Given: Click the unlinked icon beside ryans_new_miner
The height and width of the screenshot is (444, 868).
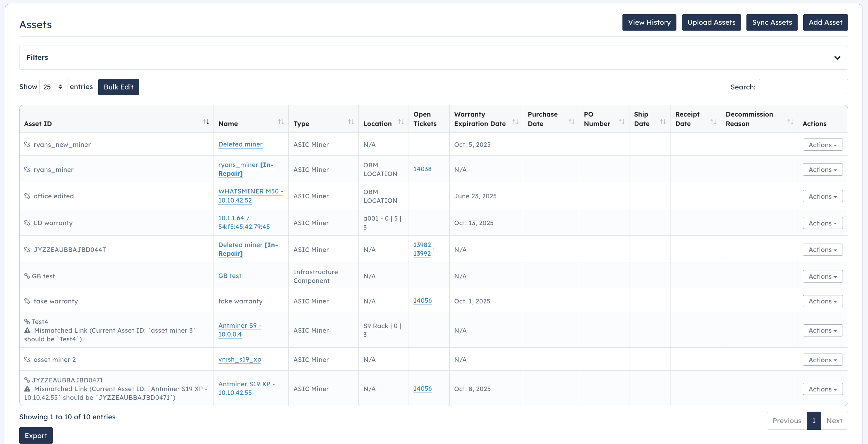Looking at the screenshot, I should [x=27, y=144].
